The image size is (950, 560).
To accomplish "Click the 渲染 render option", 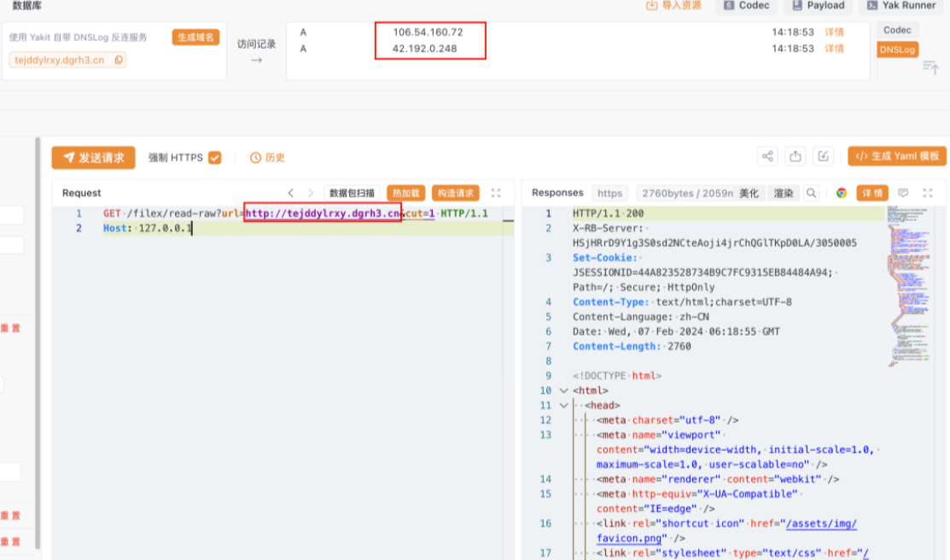I will 784,193.
